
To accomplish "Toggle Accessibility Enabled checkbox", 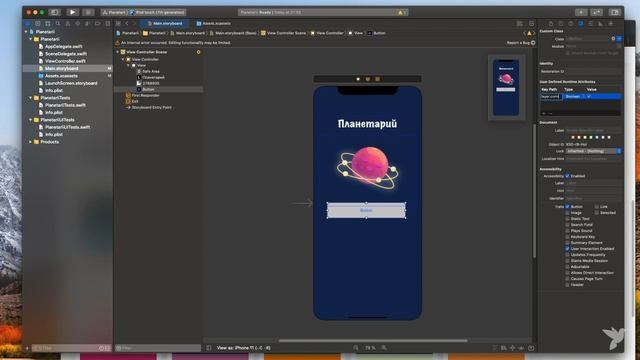I will pyautogui.click(x=567, y=176).
